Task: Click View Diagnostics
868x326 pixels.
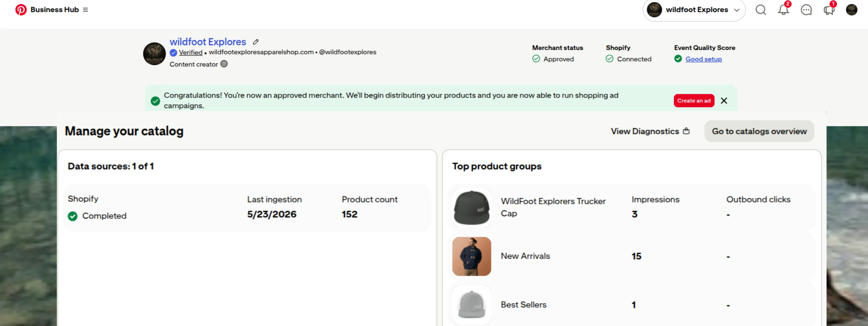Action: pos(650,131)
